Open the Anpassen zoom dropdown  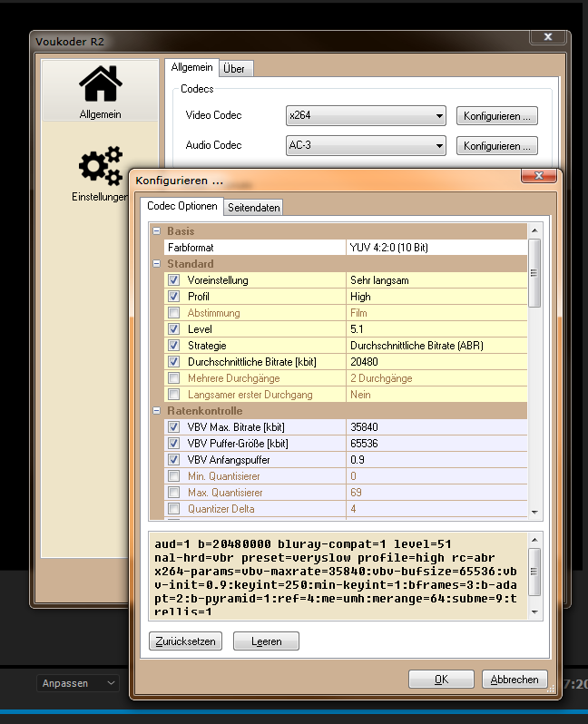tap(77, 683)
